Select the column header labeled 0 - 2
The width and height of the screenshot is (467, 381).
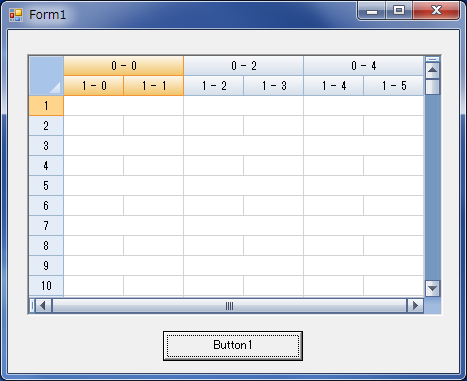click(x=244, y=66)
